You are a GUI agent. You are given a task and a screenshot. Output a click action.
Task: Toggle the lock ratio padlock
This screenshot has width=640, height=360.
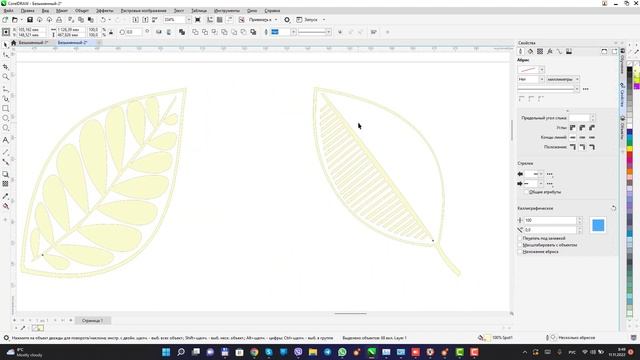[111, 32]
